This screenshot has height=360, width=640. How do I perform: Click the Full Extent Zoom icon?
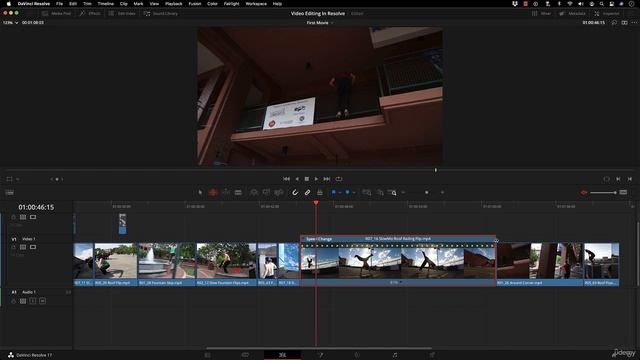(x=367, y=192)
